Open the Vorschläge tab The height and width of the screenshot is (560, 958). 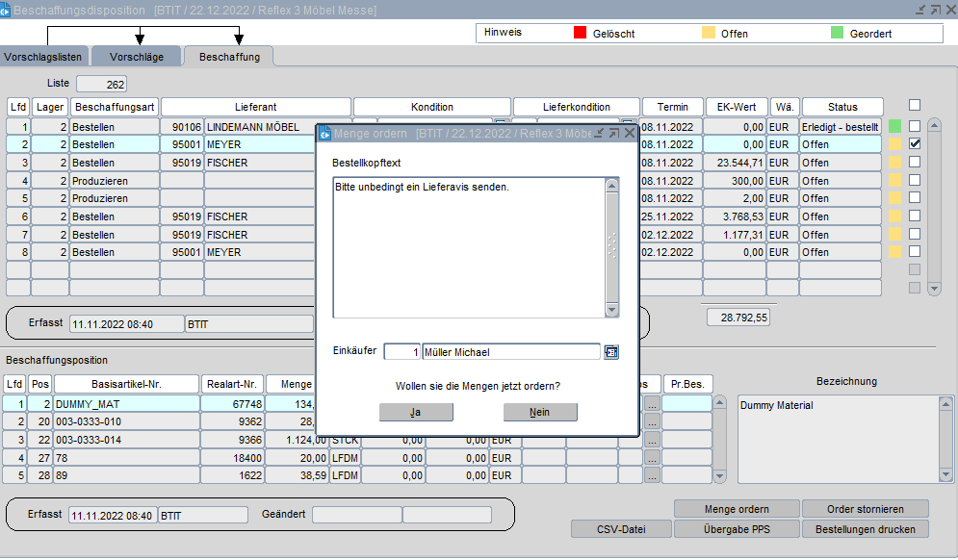click(x=136, y=57)
